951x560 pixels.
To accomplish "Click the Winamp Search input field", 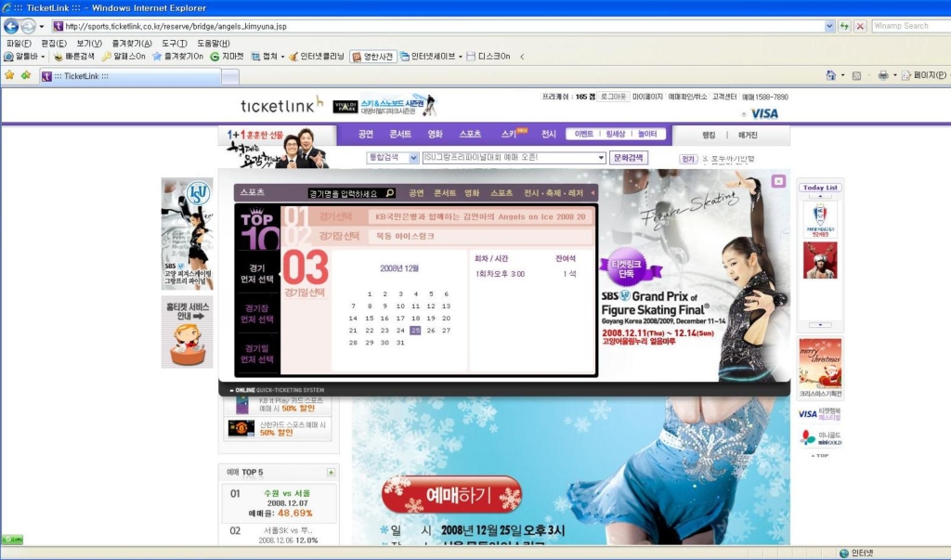I will pos(910,26).
